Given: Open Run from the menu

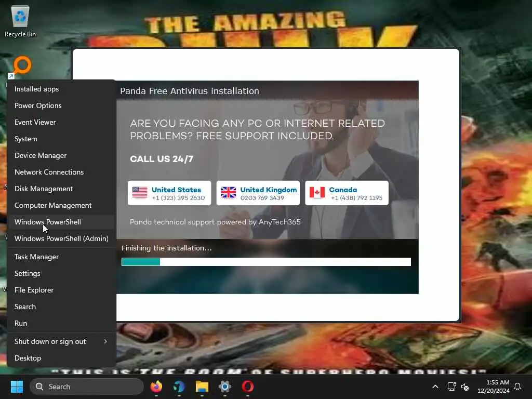Looking at the screenshot, I should point(61,323).
